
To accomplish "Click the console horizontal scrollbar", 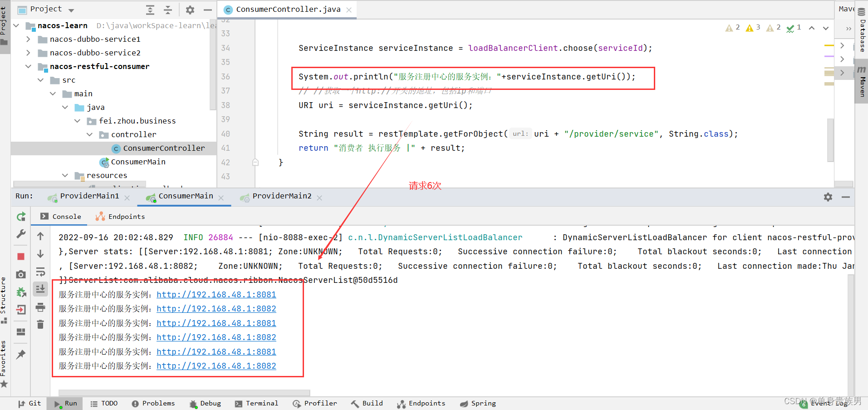I will 184,393.
